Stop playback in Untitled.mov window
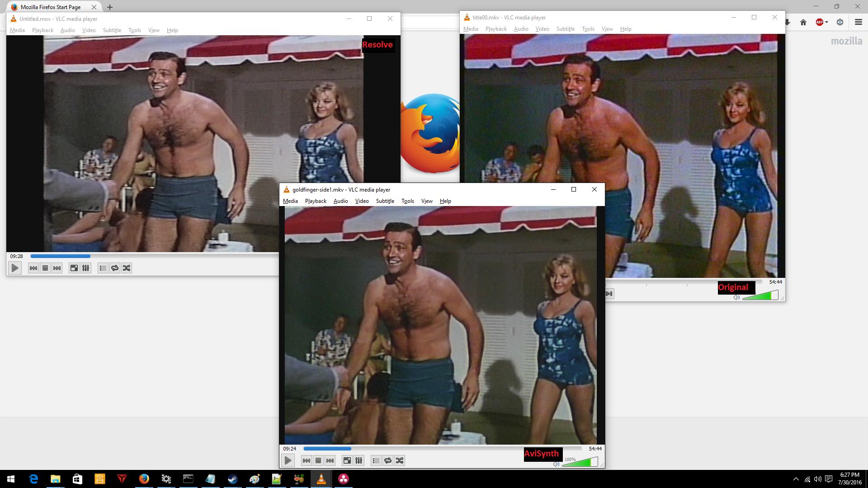The width and height of the screenshot is (868, 488). point(45,268)
